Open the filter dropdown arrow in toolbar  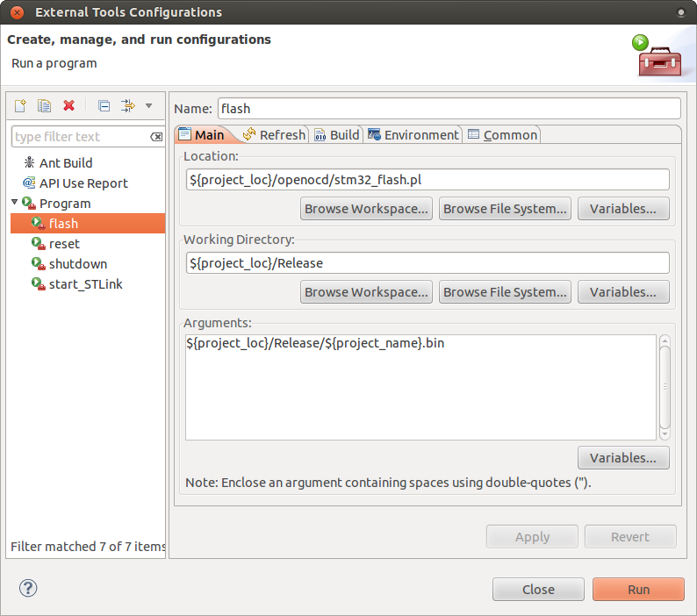[149, 106]
